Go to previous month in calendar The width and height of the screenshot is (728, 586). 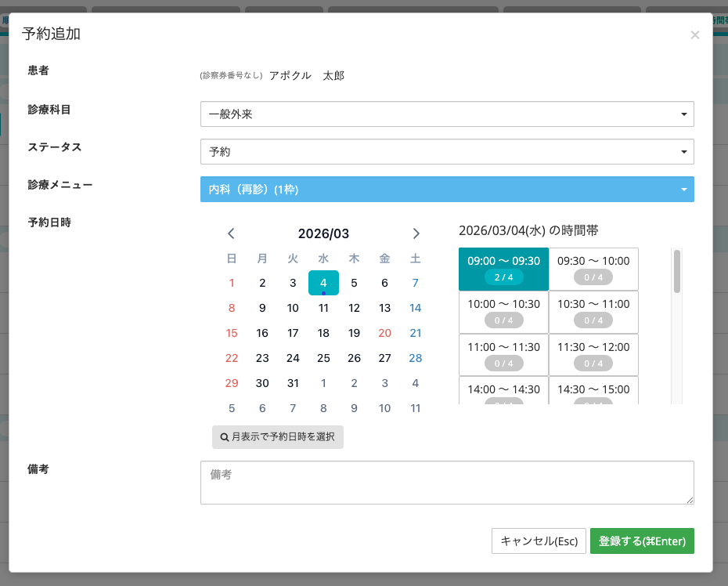(231, 233)
